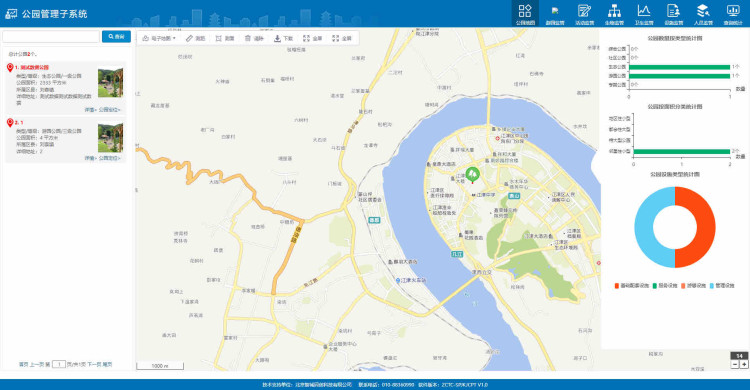Click the park search input field
Viewport: 750px width, 390px height.
pos(51,36)
